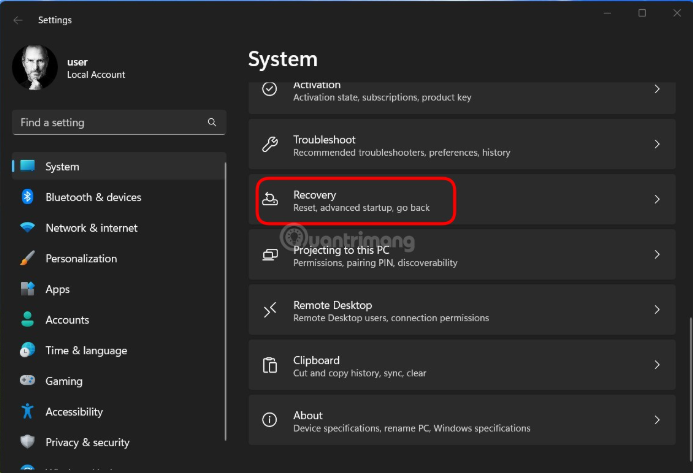Click the Personalization paintbrush icon
This screenshot has width=693, height=473.
point(28,258)
